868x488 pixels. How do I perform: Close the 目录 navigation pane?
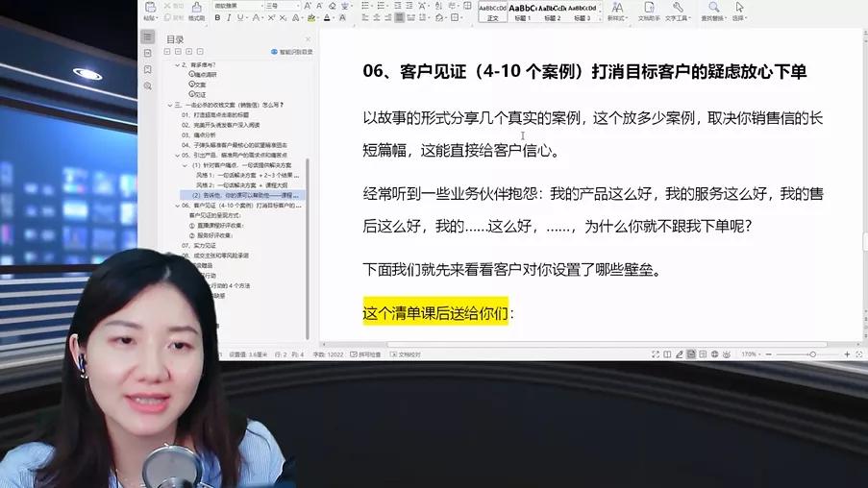308,39
